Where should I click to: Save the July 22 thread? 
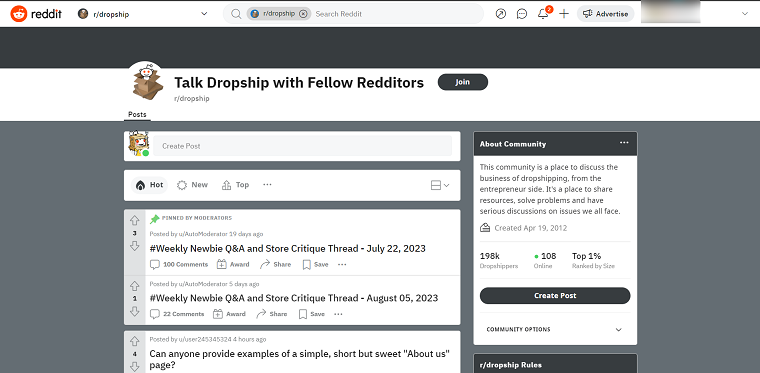(x=316, y=264)
